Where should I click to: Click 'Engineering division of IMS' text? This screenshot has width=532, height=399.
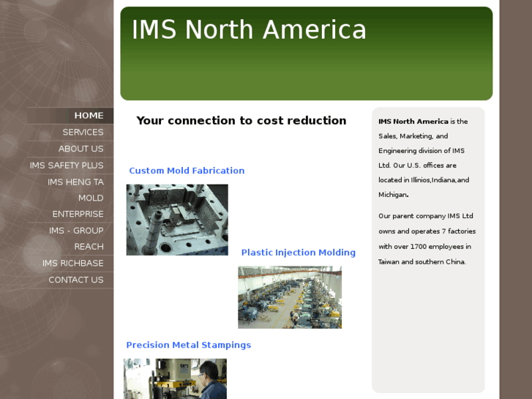coord(422,151)
